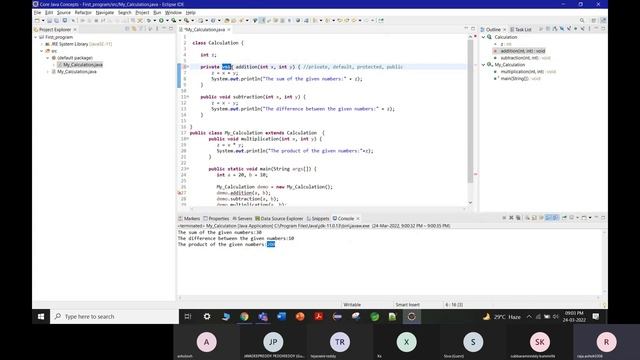The width and height of the screenshot is (640, 360).
Task: Collapse My_Calculation class in Outline
Action: coord(484,65)
